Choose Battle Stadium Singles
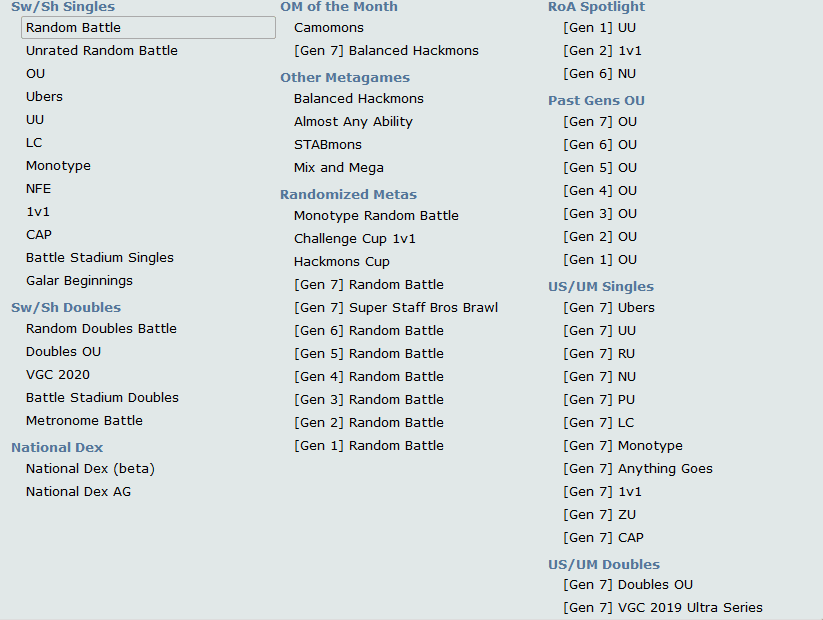Image resolution: width=823 pixels, height=620 pixels. click(100, 257)
